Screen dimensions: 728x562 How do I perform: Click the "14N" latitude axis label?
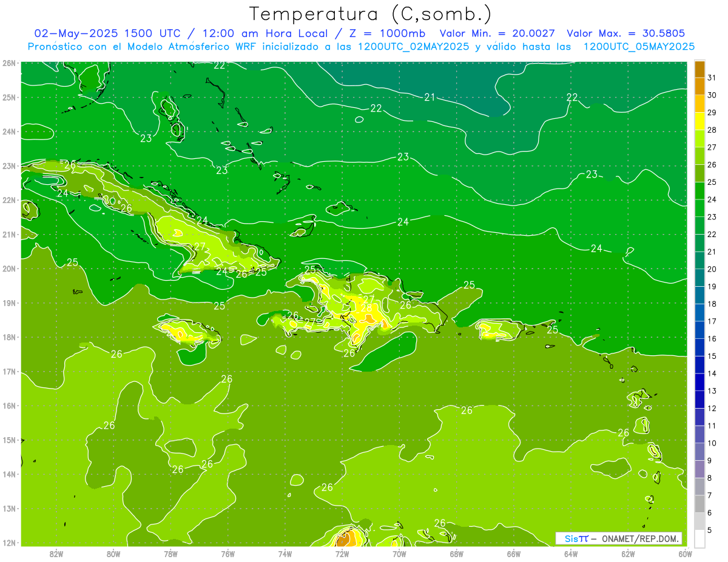coord(8,474)
